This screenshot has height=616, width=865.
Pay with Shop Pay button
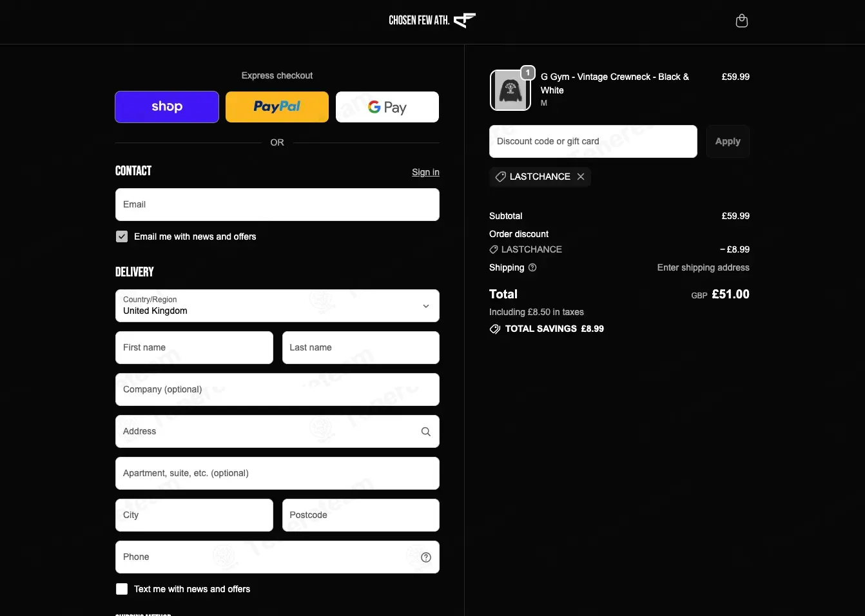[x=167, y=107]
